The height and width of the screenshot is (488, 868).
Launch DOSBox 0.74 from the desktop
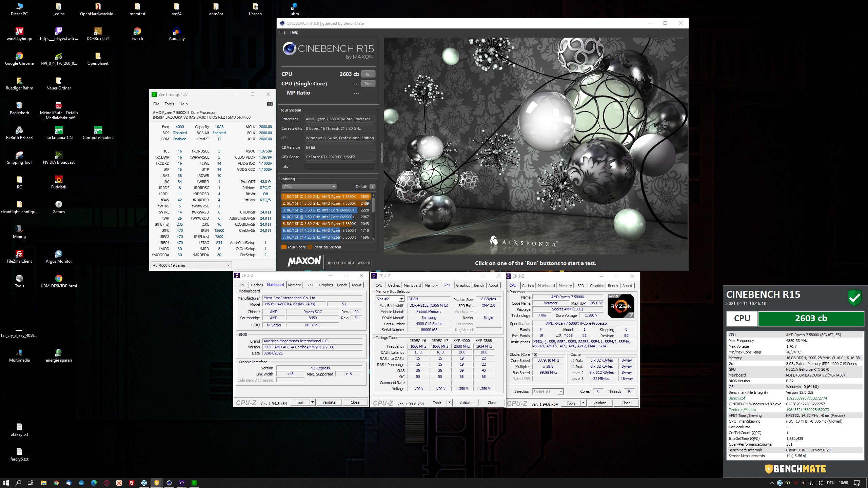click(98, 34)
